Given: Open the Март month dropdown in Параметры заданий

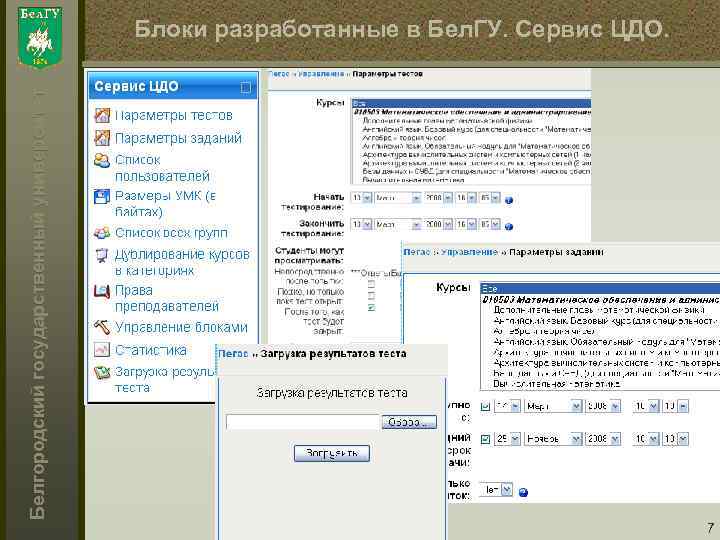Looking at the screenshot, I should (553, 406).
